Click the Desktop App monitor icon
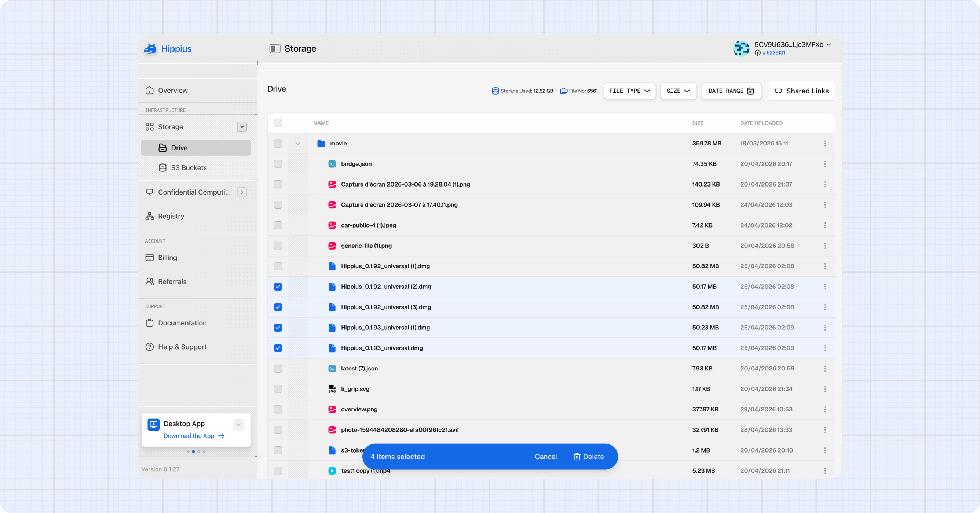Viewport: 980px width, 513px height. 153,424
